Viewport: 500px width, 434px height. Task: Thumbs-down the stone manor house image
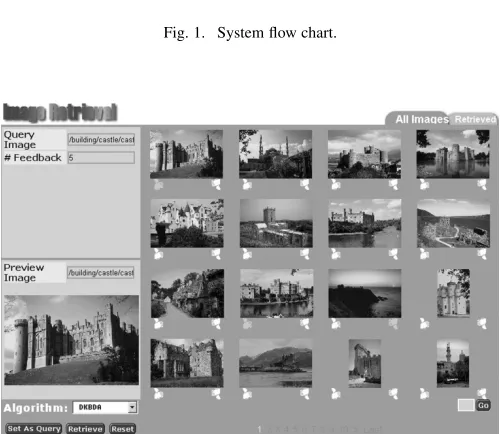216,394
